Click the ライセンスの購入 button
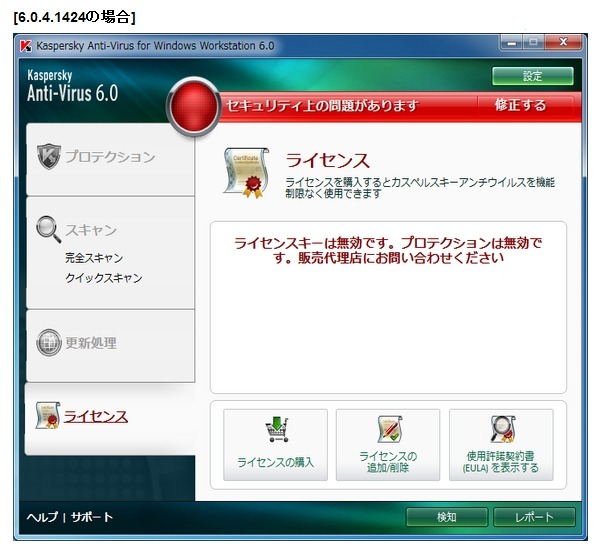The height and width of the screenshot is (548, 610). click(x=275, y=445)
